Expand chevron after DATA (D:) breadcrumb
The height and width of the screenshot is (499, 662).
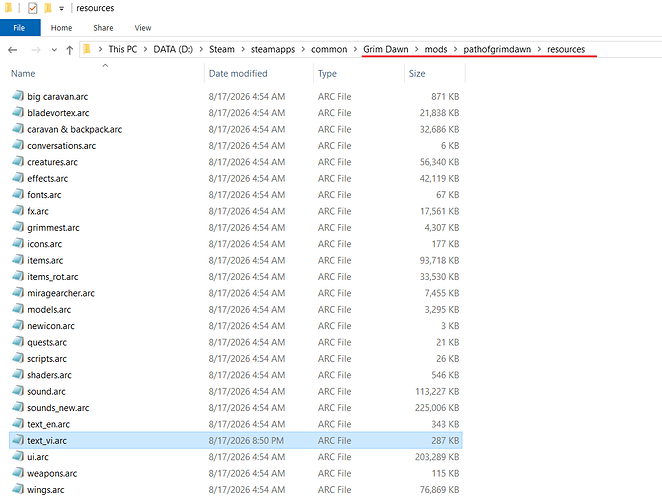[x=201, y=49]
